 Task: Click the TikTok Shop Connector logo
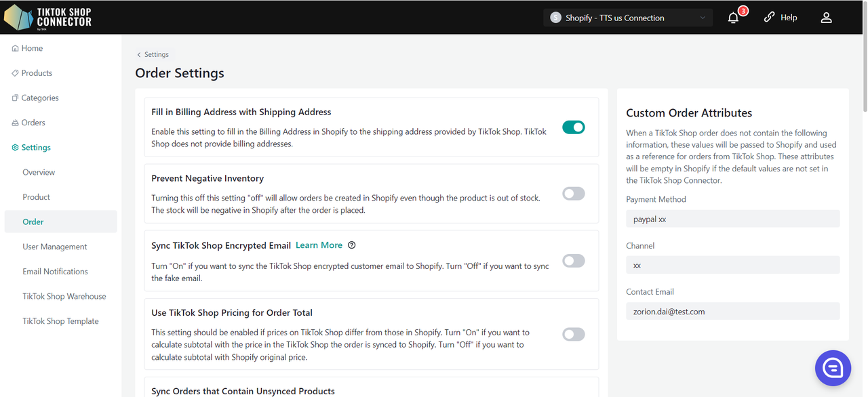click(x=47, y=18)
